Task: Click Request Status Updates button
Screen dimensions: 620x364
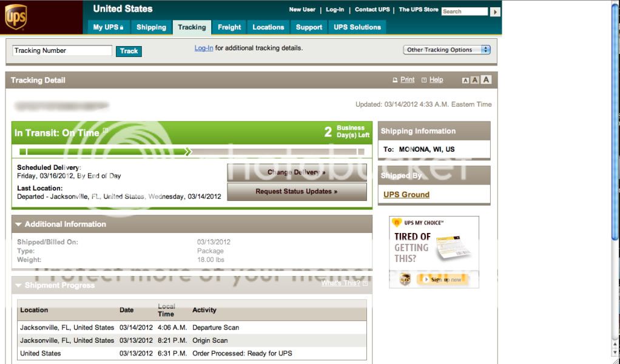Action: coord(297,192)
